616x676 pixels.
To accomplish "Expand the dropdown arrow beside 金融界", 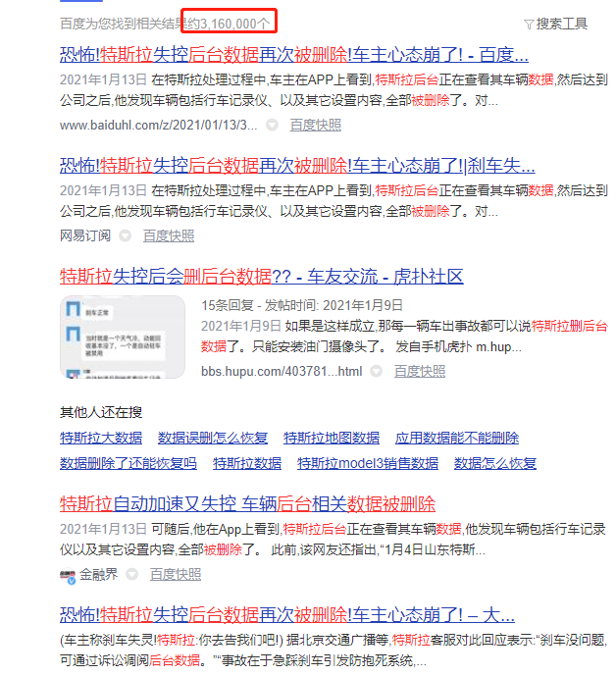I will [131, 574].
